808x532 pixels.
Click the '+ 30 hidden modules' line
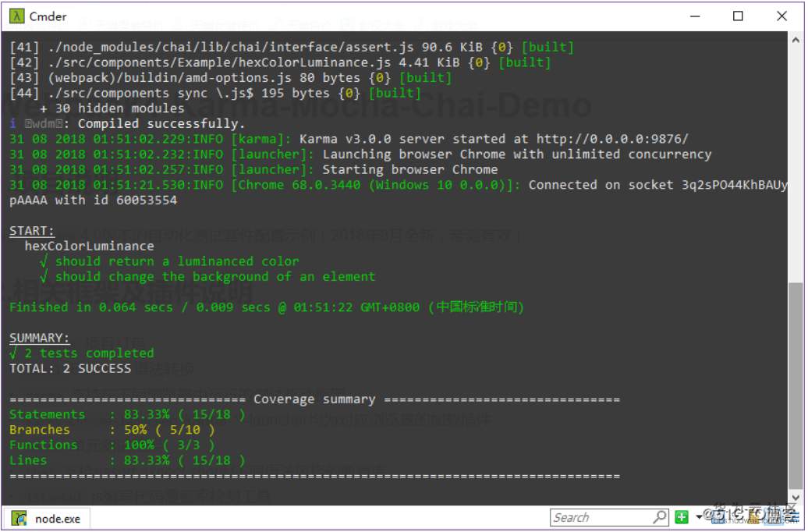[x=112, y=108]
